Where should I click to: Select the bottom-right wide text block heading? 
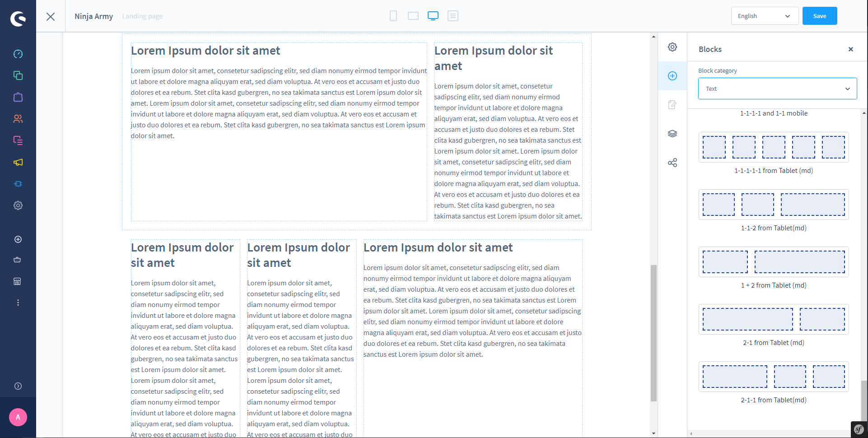[x=438, y=247]
